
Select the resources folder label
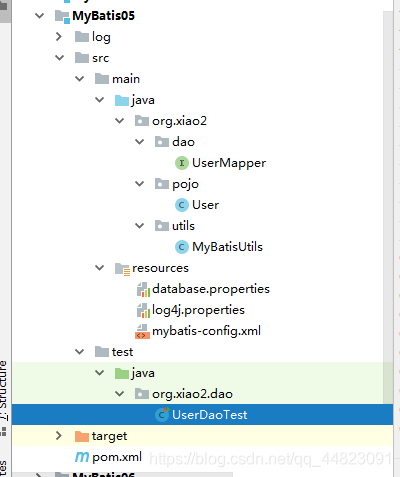[160, 268]
